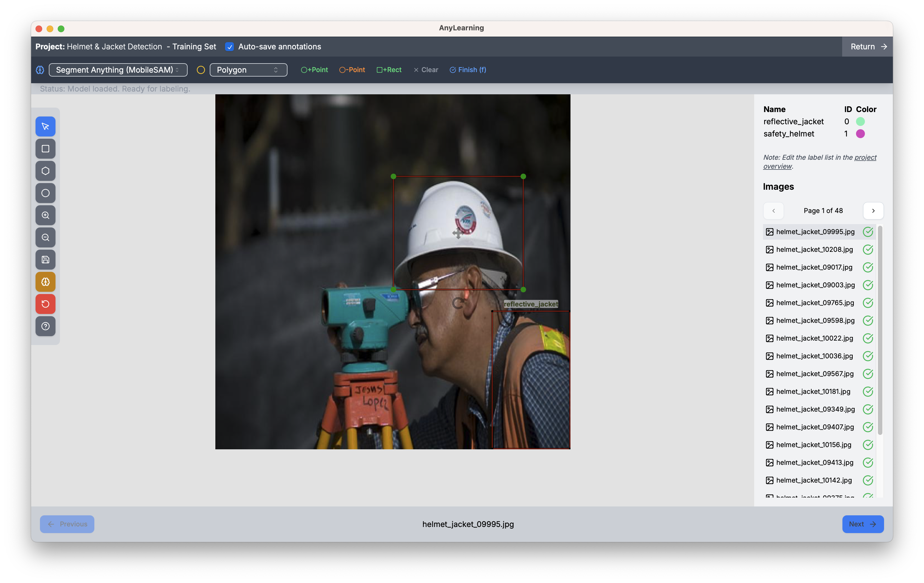Finish the segmentation with Finish (f)
Viewport: 924px width, 583px height.
[468, 70]
